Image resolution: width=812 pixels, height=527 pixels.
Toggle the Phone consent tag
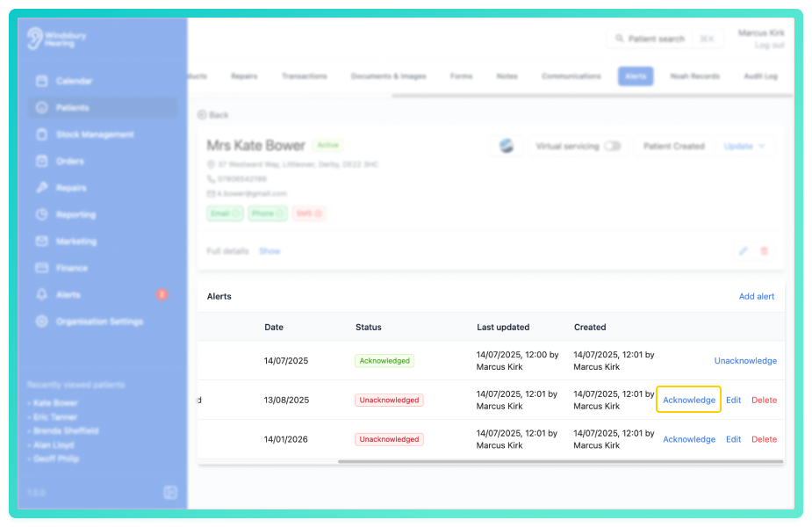coord(268,213)
